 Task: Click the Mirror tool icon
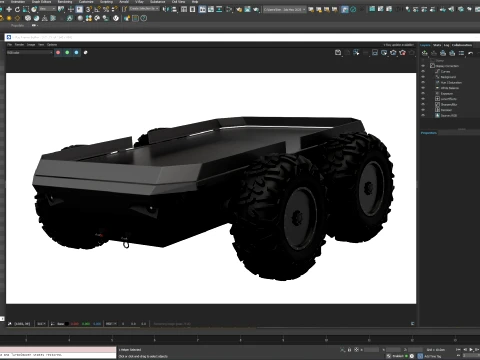pyautogui.click(x=166, y=9)
